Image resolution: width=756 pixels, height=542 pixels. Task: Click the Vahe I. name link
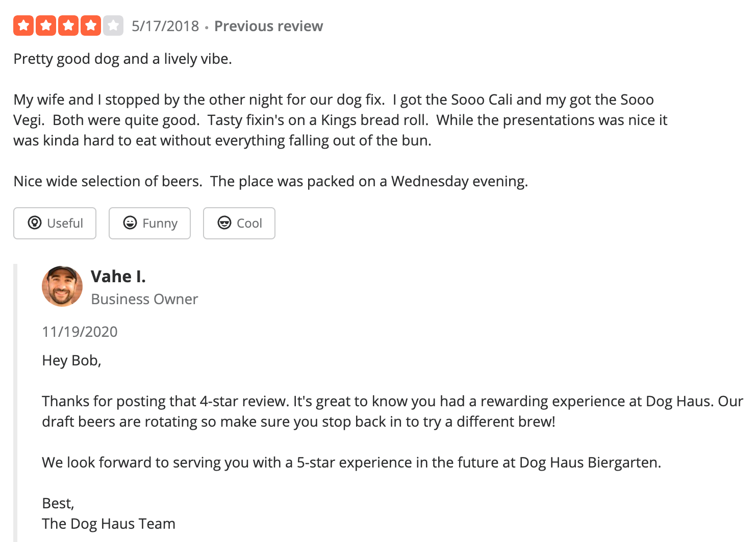[118, 277]
